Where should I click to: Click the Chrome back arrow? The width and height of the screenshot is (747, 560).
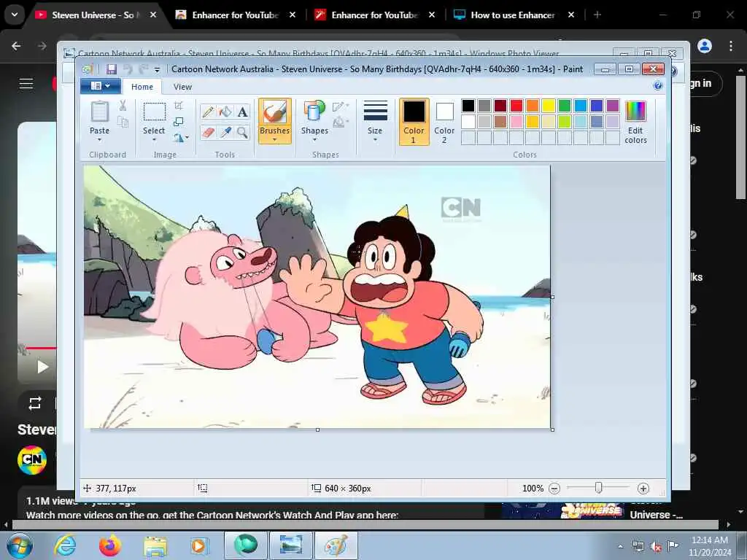(x=16, y=46)
